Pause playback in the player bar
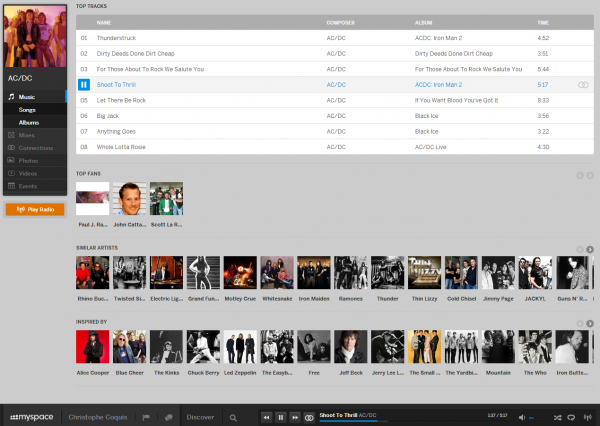Screen dimensions: 600x426 [281, 417]
